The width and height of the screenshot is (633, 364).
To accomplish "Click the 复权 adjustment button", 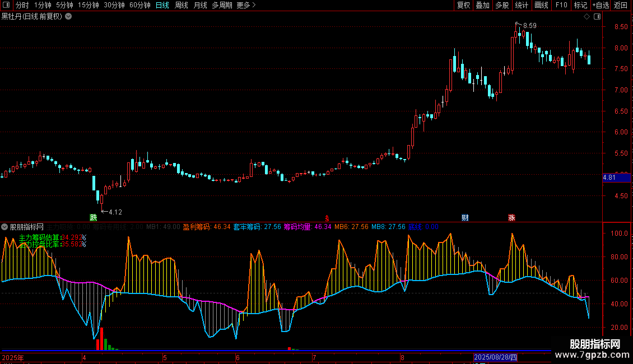I will coord(463,5).
